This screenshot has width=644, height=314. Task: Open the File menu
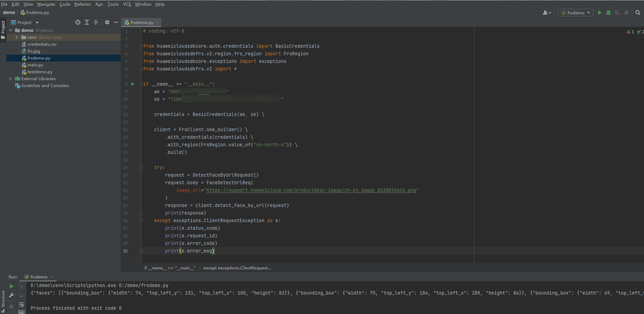click(4, 4)
